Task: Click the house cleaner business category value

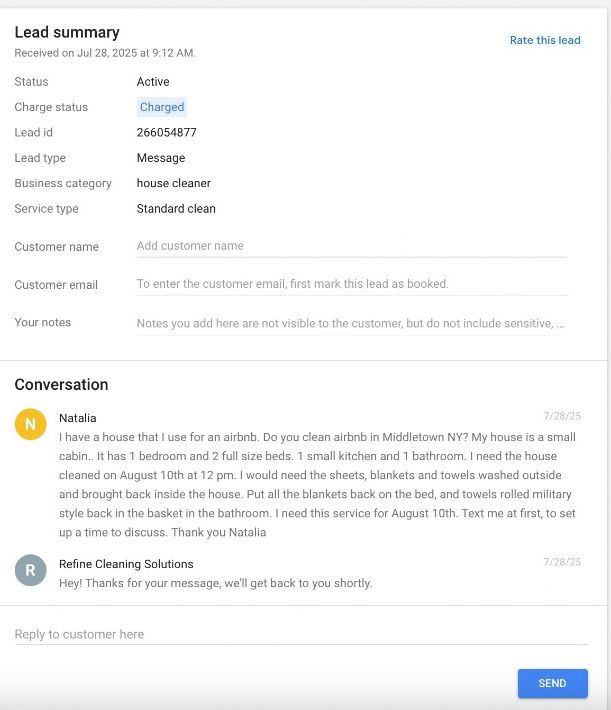Action: pyautogui.click(x=174, y=183)
